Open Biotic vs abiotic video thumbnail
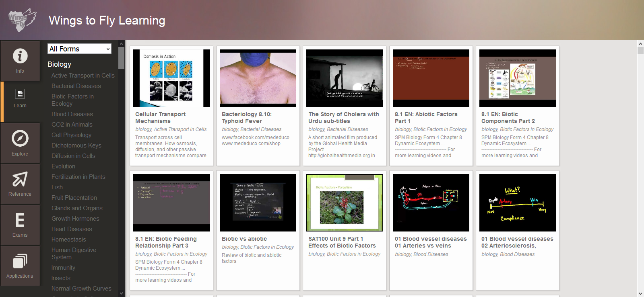This screenshot has height=297, width=644. [258, 203]
